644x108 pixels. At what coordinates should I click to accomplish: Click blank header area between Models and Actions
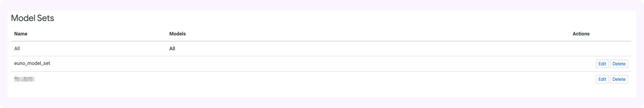(x=375, y=34)
